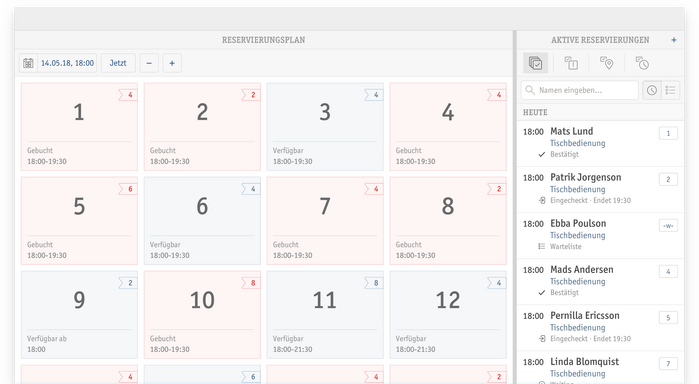Add new reservation with plus icon

(674, 40)
